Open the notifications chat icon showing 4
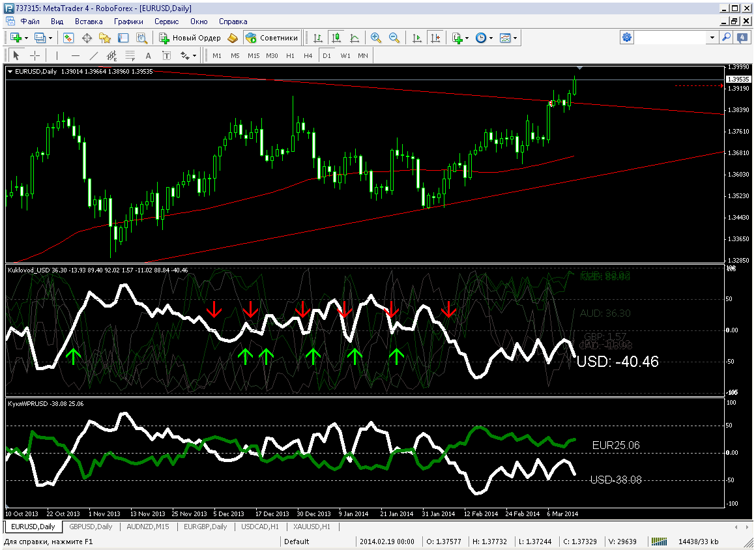This screenshot has width=756, height=550. click(x=743, y=37)
